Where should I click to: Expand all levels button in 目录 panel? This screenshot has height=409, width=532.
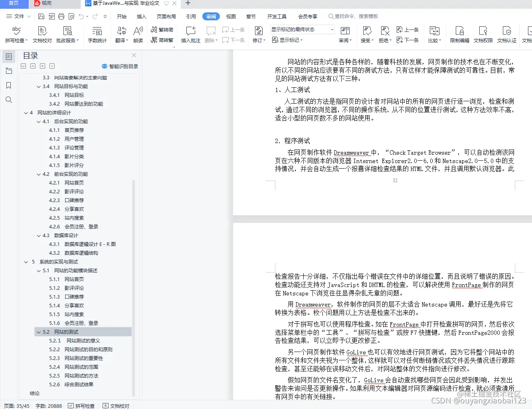pyautogui.click(x=42, y=66)
